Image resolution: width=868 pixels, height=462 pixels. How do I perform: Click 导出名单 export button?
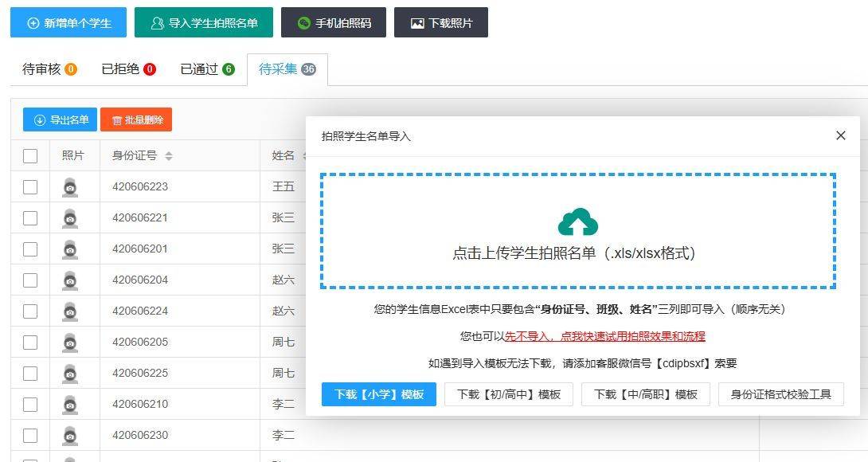tap(61, 120)
